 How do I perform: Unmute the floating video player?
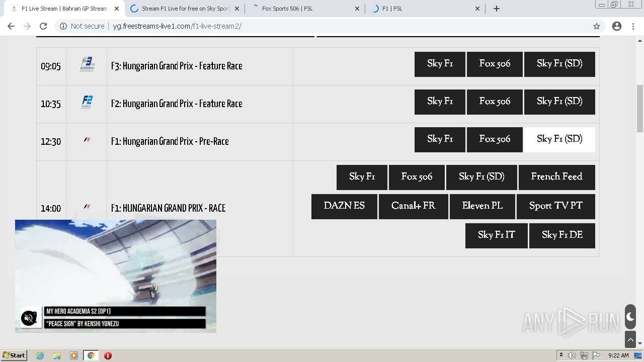[29, 318]
